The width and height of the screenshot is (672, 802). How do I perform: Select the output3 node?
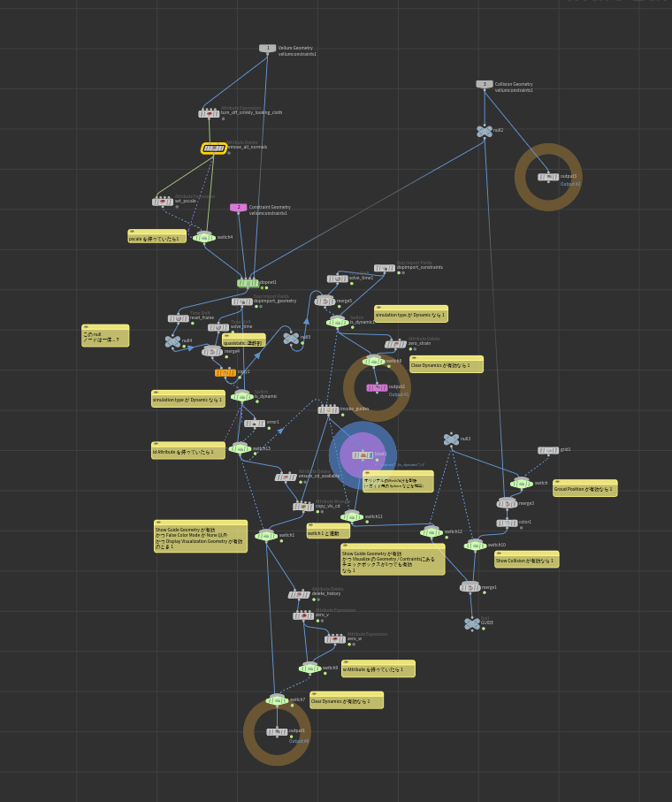(548, 177)
